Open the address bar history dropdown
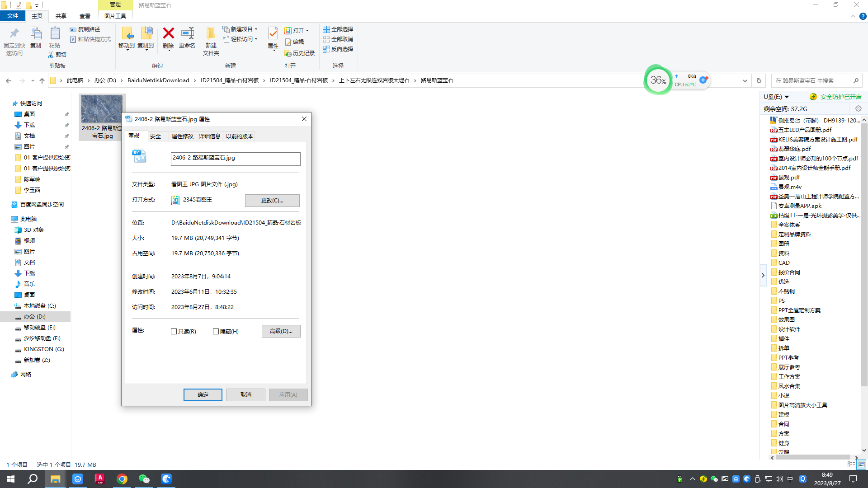Image resolution: width=868 pixels, height=488 pixels. [745, 80]
